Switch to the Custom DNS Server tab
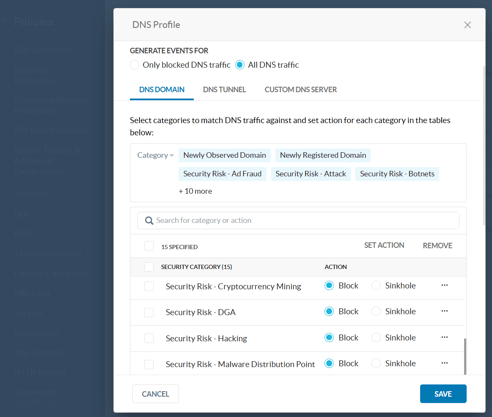The width and height of the screenshot is (492, 417). (301, 89)
